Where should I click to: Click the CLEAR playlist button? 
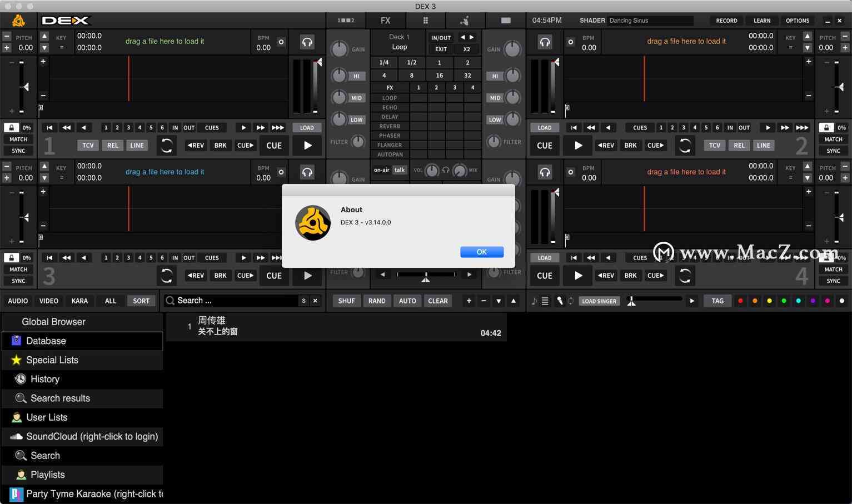(438, 301)
